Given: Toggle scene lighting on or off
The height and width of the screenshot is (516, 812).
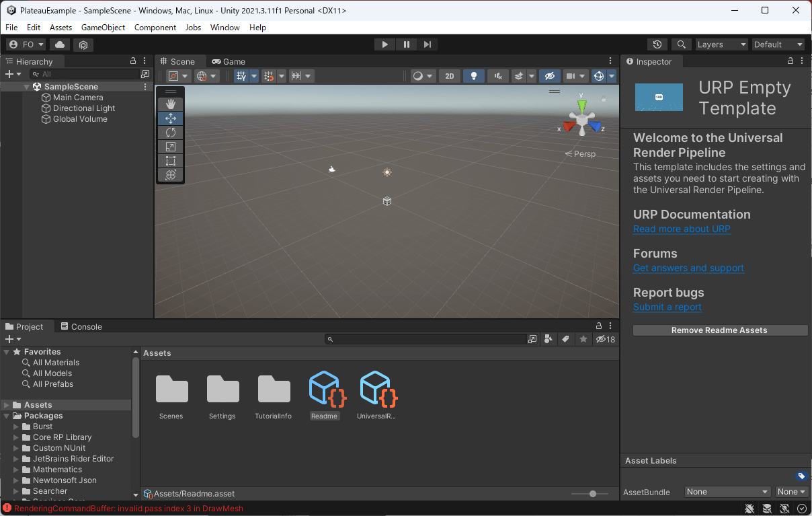Looking at the screenshot, I should tap(473, 75).
